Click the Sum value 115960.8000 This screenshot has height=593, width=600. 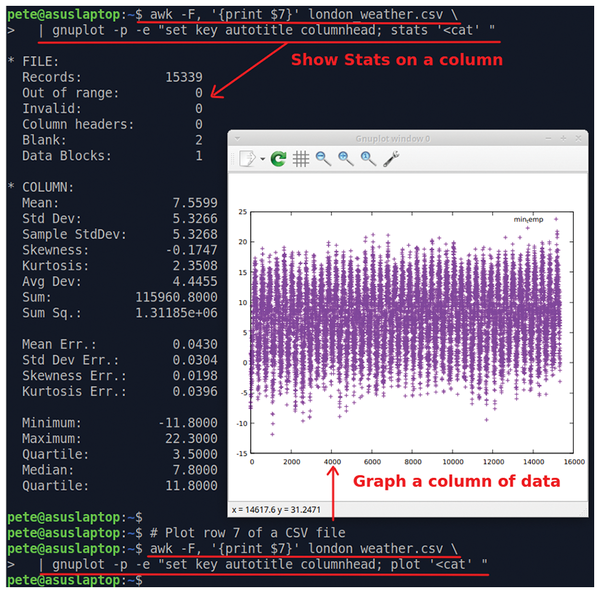click(176, 297)
